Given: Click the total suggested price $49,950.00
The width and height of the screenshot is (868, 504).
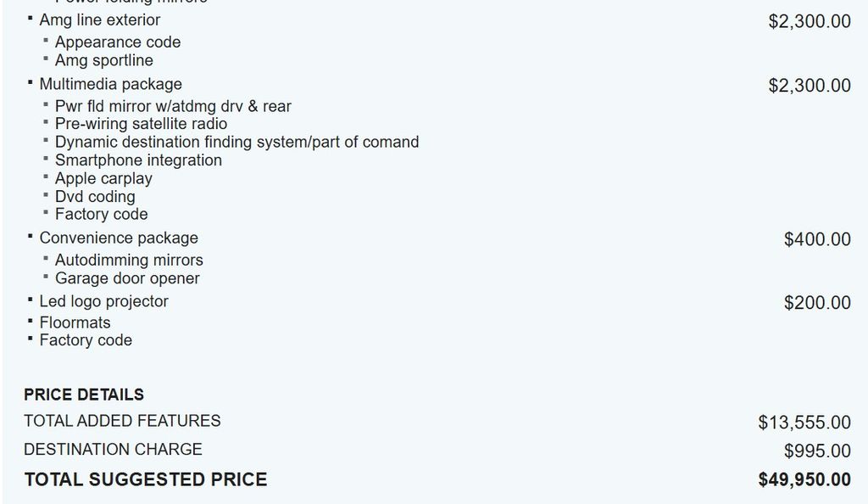Looking at the screenshot, I should (804, 480).
